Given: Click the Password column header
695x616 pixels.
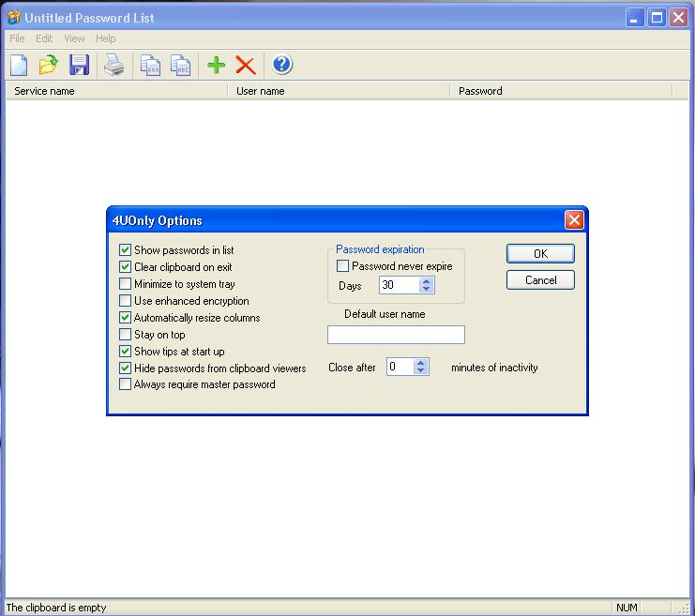Looking at the screenshot, I should coord(561,91).
